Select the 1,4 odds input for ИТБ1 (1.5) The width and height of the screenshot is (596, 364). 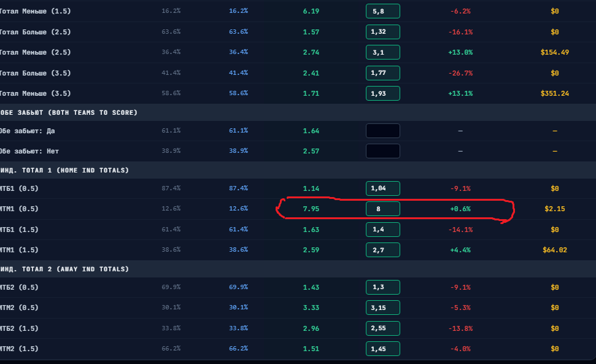pyautogui.click(x=383, y=230)
